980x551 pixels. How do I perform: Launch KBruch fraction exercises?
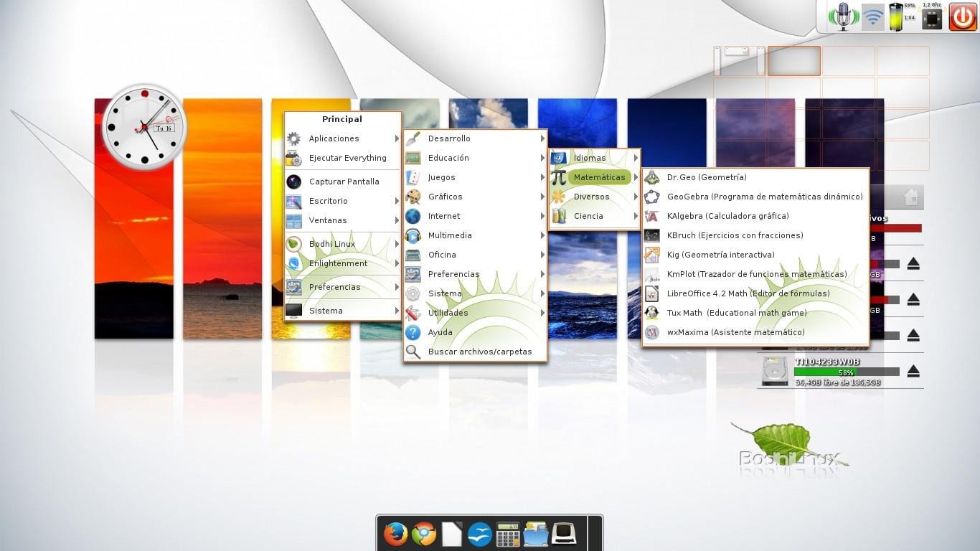755,235
